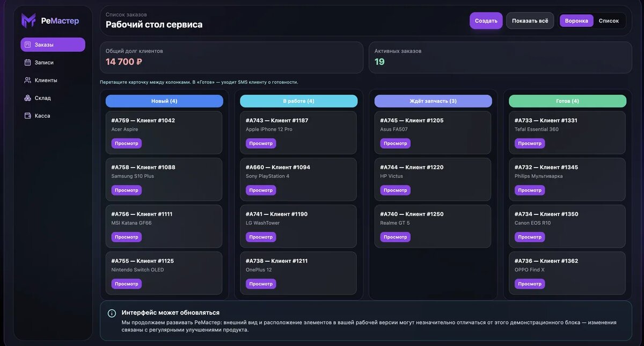Click Просмотр on LG WashTower card
Image resolution: width=644 pixels, height=346 pixels.
click(261, 237)
